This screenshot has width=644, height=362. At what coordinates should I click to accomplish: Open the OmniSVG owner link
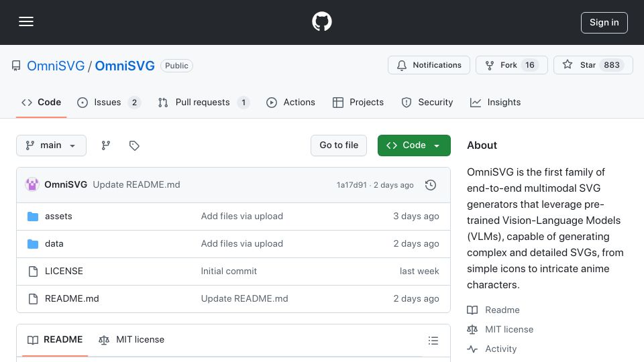pos(56,66)
